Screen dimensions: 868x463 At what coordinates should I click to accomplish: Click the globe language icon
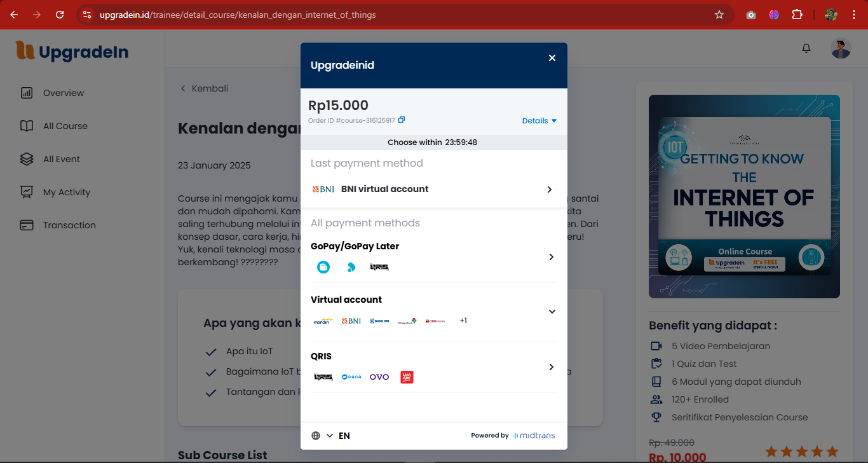(316, 436)
